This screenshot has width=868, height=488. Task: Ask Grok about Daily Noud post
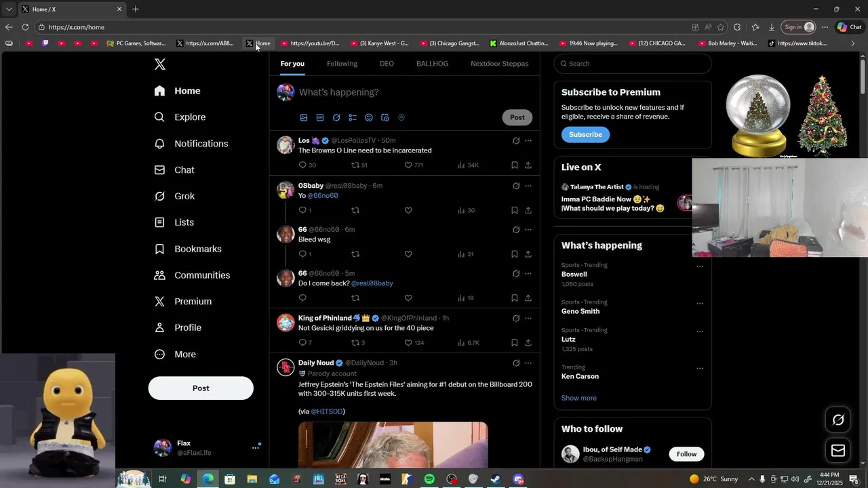point(516,363)
